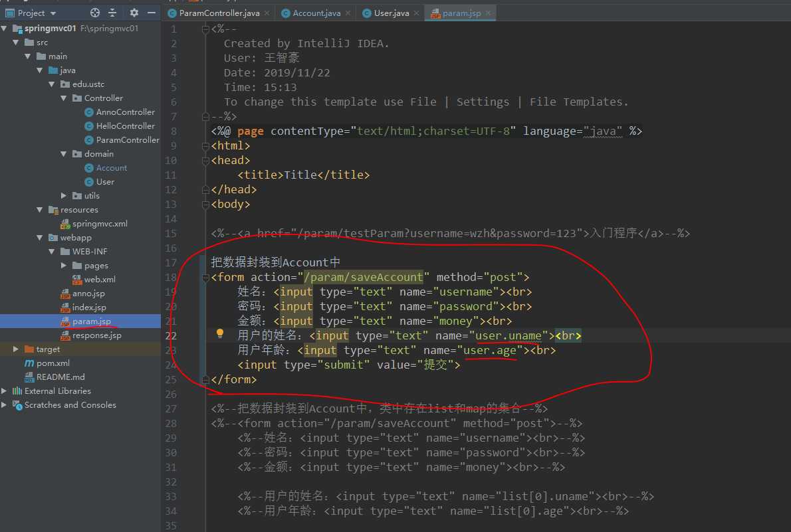The image size is (791, 532).
Task: Collapse the WEB-INF folder
Action: [x=52, y=251]
